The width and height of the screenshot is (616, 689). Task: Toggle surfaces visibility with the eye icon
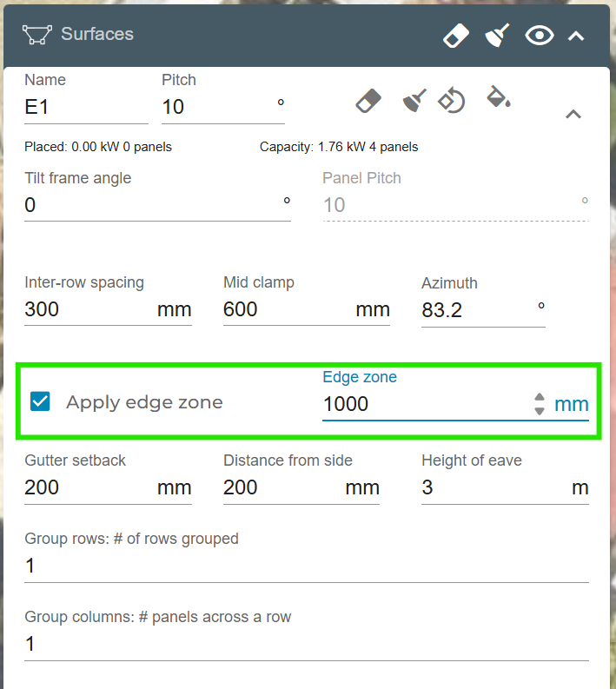pyautogui.click(x=540, y=36)
